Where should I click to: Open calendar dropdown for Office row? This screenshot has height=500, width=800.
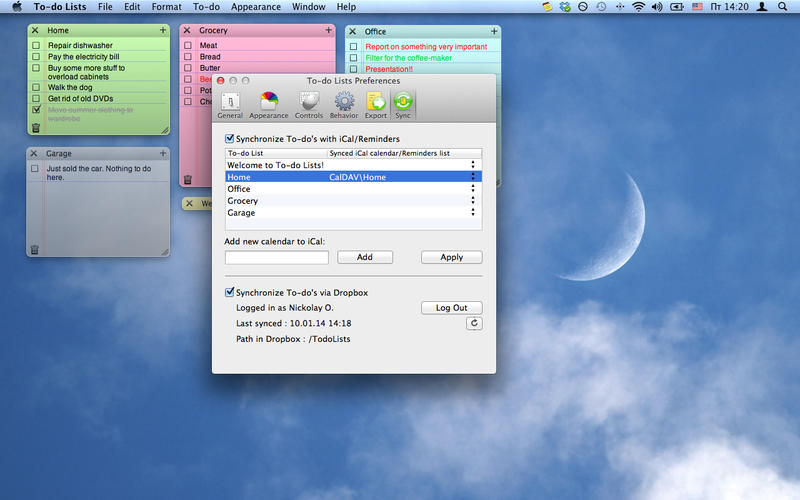click(x=472, y=189)
